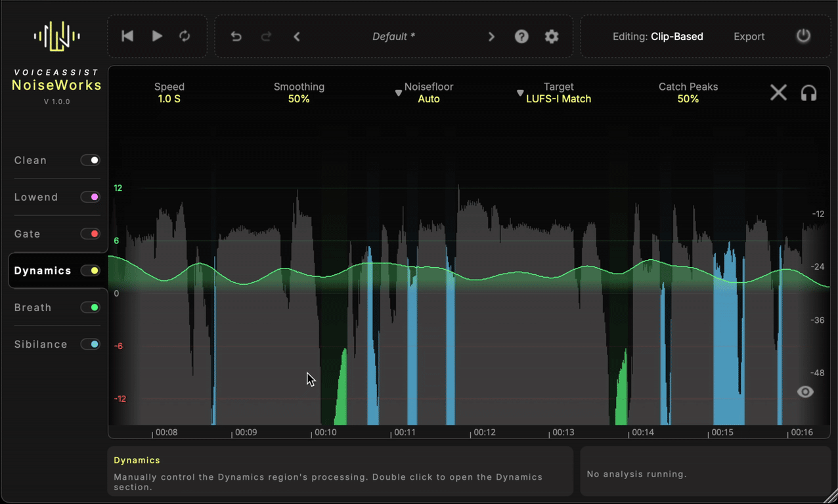Go to the next preset
The width and height of the screenshot is (838, 504).
[x=491, y=36]
